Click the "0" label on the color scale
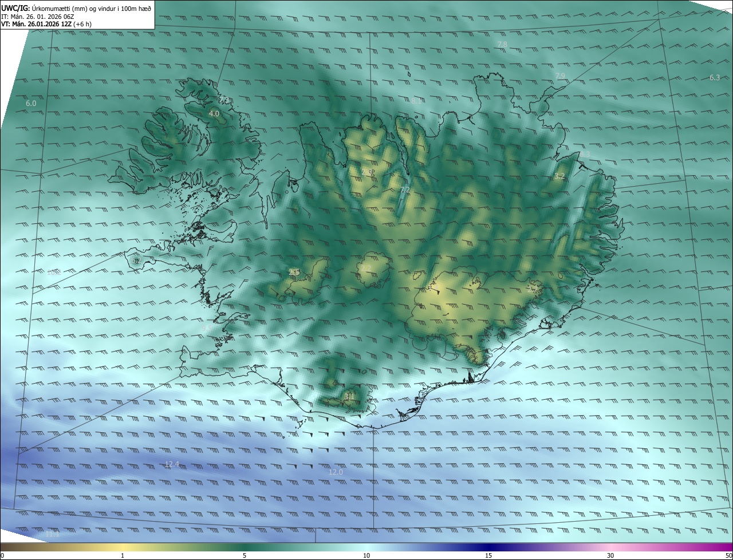Viewport: 733px width, 560px height. pos(2,555)
